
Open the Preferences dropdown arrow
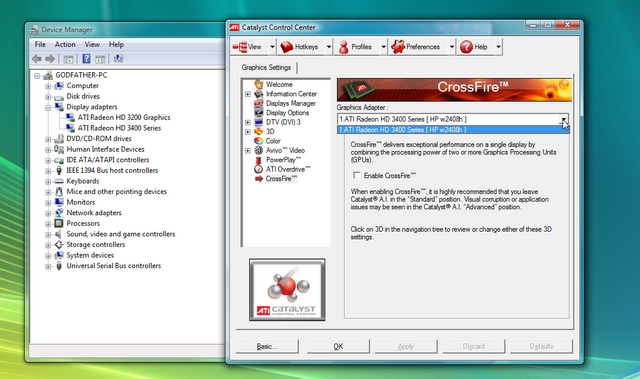pyautogui.click(x=451, y=47)
